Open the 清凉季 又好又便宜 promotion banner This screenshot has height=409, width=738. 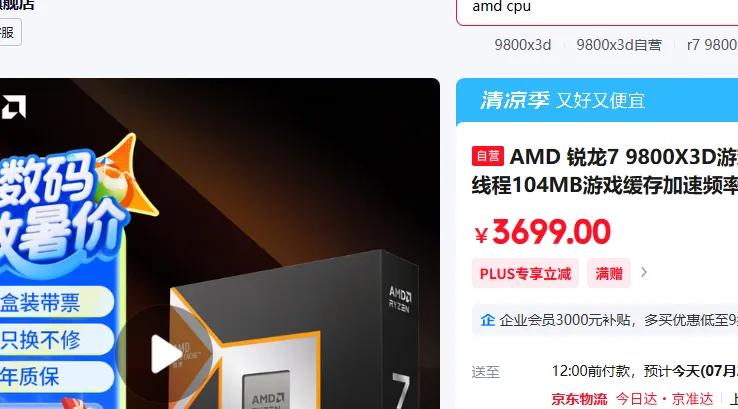[597, 100]
